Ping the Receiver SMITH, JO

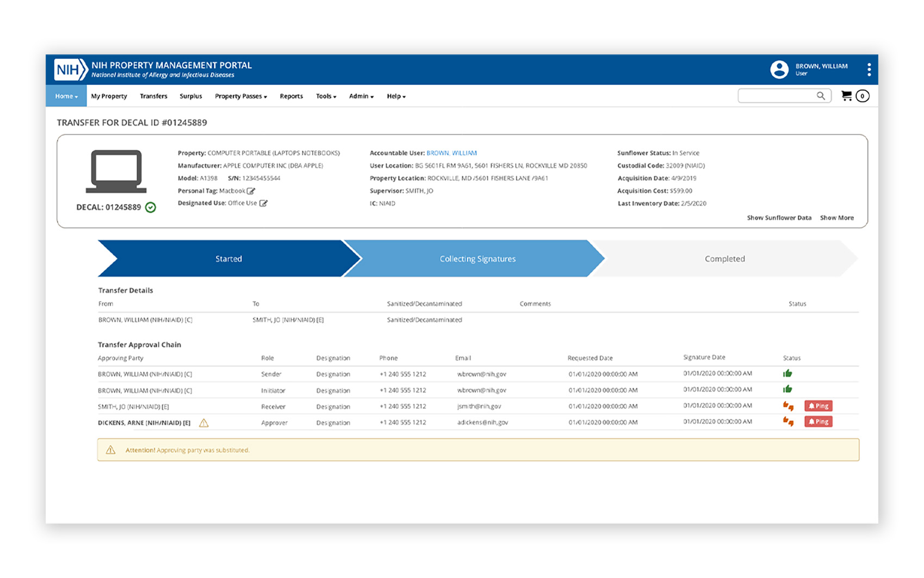(x=818, y=406)
